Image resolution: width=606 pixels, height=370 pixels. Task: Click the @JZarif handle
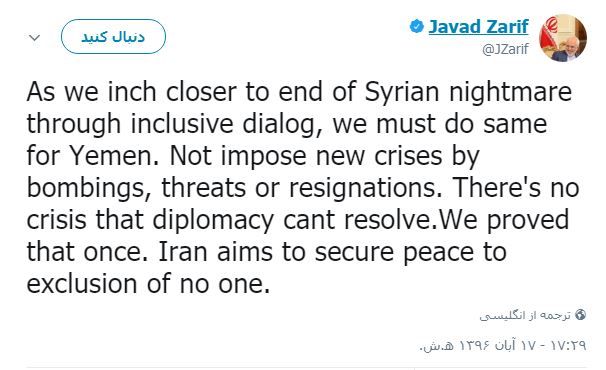tap(505, 49)
